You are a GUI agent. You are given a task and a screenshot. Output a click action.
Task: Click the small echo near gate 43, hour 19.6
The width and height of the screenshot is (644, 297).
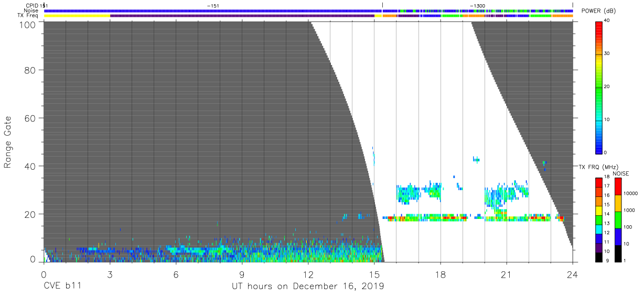(476, 159)
